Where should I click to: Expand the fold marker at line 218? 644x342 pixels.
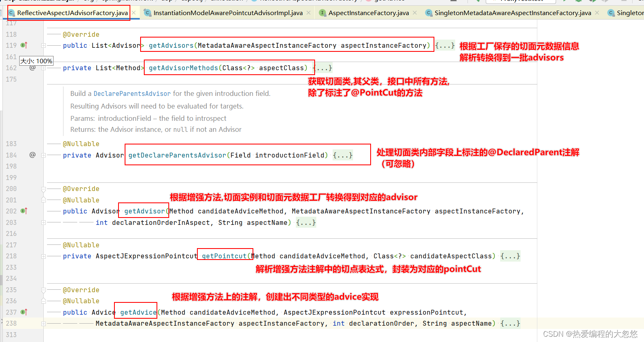(x=43, y=256)
